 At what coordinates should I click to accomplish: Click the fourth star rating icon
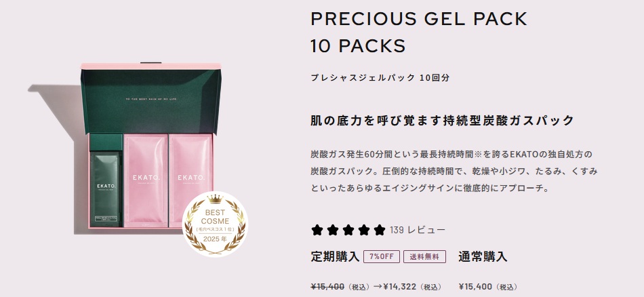point(364,230)
